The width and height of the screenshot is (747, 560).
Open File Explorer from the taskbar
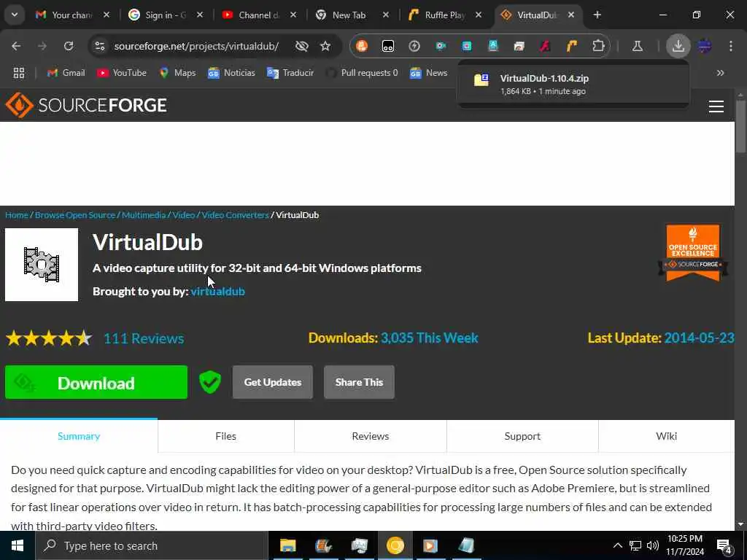pos(287,545)
